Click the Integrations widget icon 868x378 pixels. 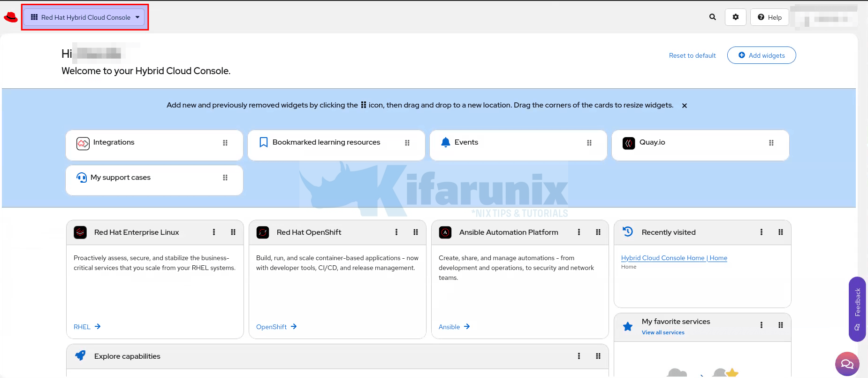[x=83, y=143]
